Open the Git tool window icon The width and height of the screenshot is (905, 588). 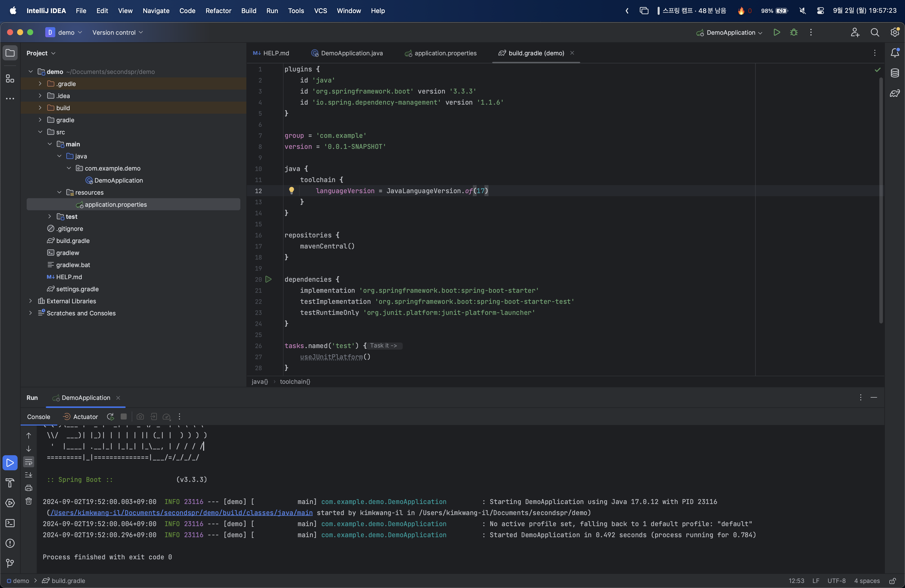tap(10, 563)
